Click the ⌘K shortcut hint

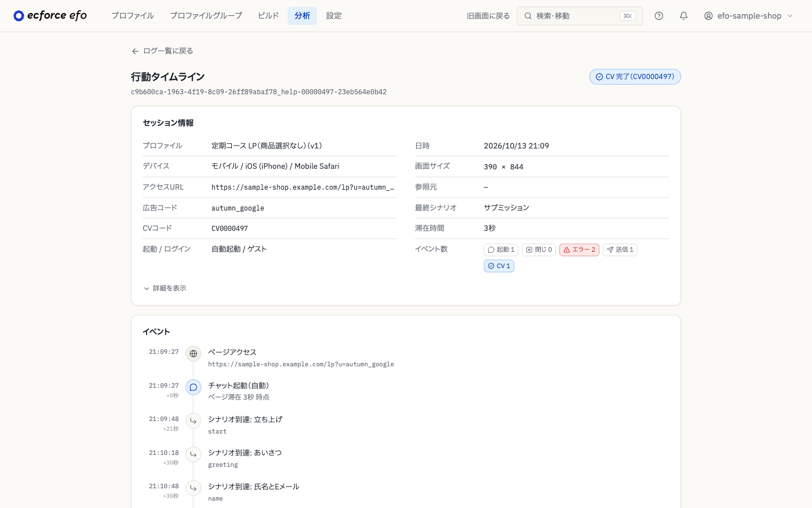pos(628,16)
